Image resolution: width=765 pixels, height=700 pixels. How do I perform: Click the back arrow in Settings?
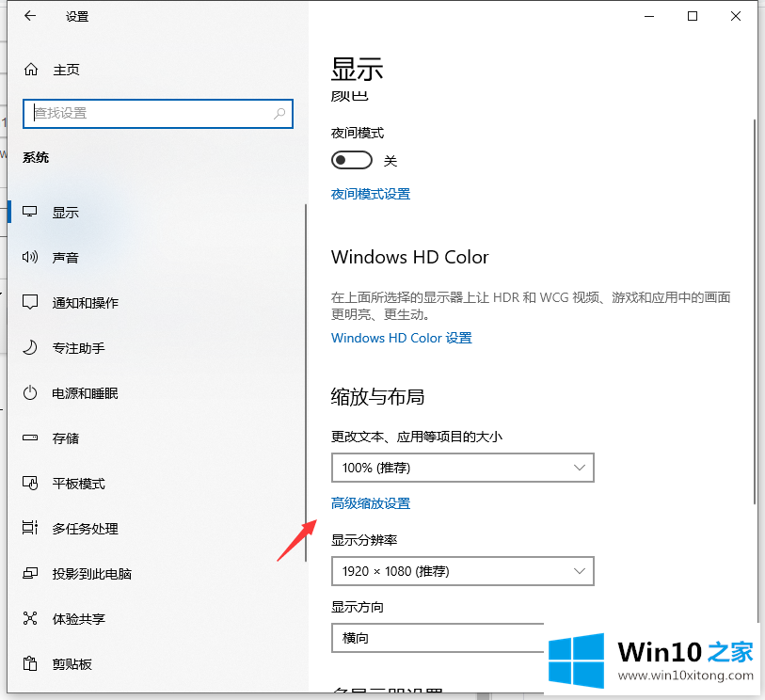tap(30, 16)
